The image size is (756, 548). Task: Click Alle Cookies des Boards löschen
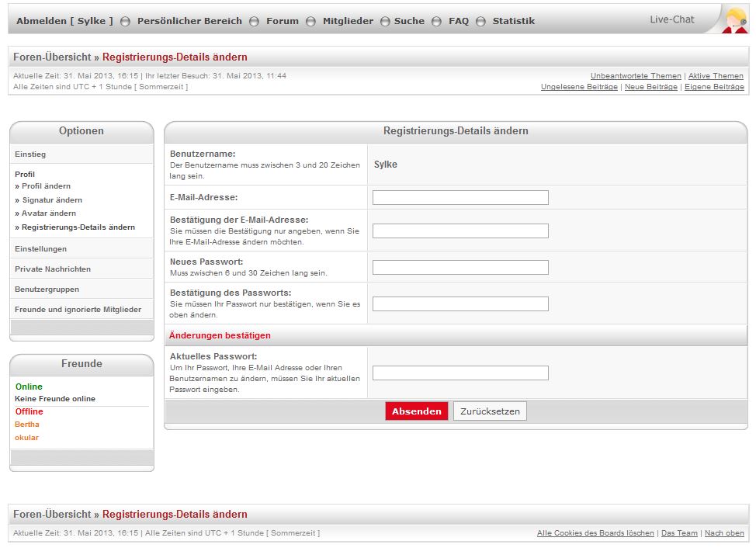(x=595, y=533)
